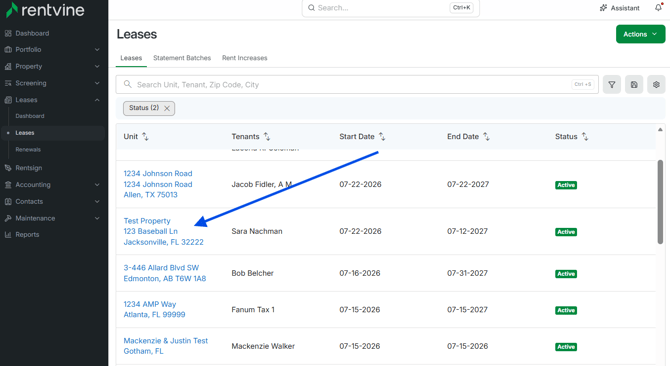Viewport: 670px width, 366px height.
Task: Open the 1234 Johnson Road lease link
Action: (x=158, y=184)
